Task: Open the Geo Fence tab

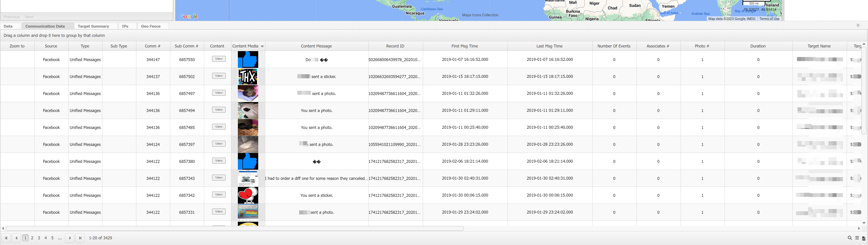Action: 151,26
